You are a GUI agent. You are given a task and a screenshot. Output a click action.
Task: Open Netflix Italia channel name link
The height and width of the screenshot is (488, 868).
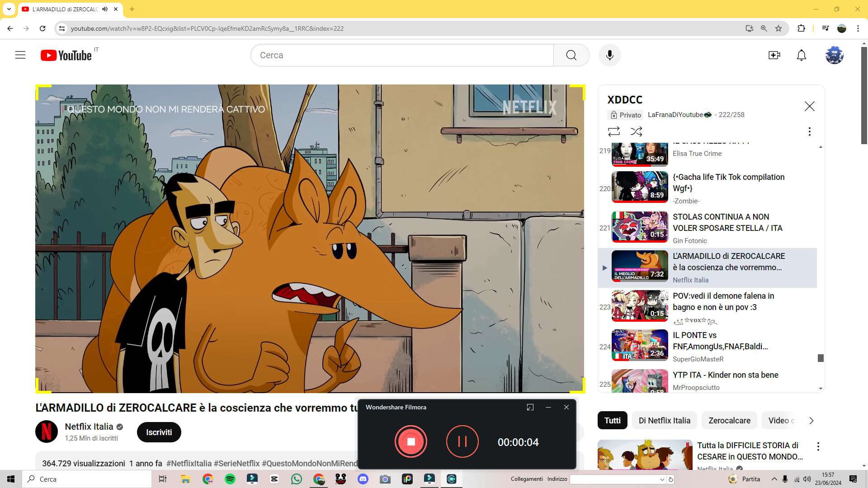coord(89,427)
